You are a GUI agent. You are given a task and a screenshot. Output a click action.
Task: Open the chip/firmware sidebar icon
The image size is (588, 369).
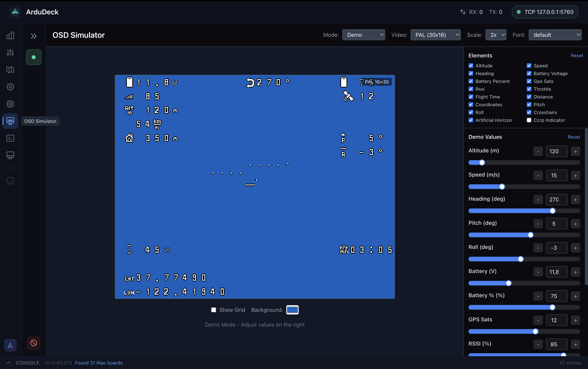click(x=10, y=104)
